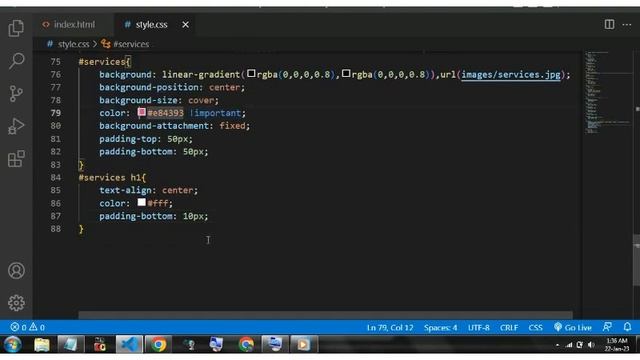Place cursor on !important keyword
The height and width of the screenshot is (360, 640).
pyautogui.click(x=216, y=113)
